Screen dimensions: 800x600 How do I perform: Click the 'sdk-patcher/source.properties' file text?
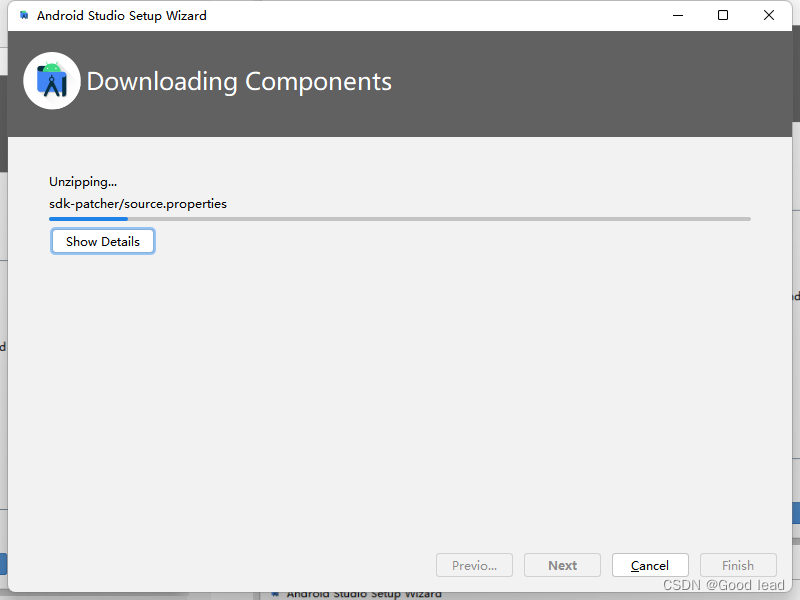point(138,204)
